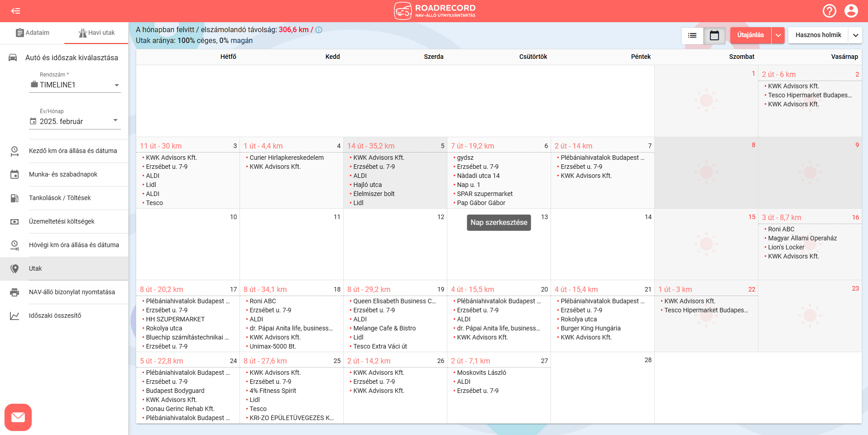
Task: Click the fuel pump icon
Action: coord(14,198)
